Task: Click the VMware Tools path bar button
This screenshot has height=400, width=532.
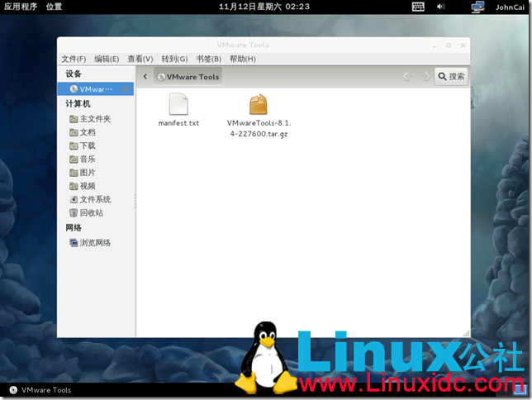Action: coord(188,77)
